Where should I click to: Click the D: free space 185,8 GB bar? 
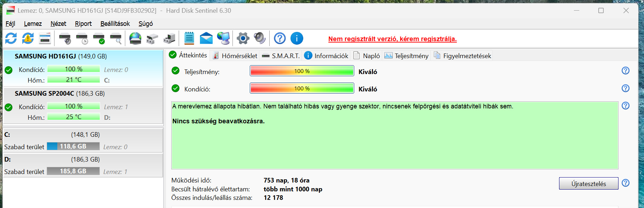[x=73, y=171]
